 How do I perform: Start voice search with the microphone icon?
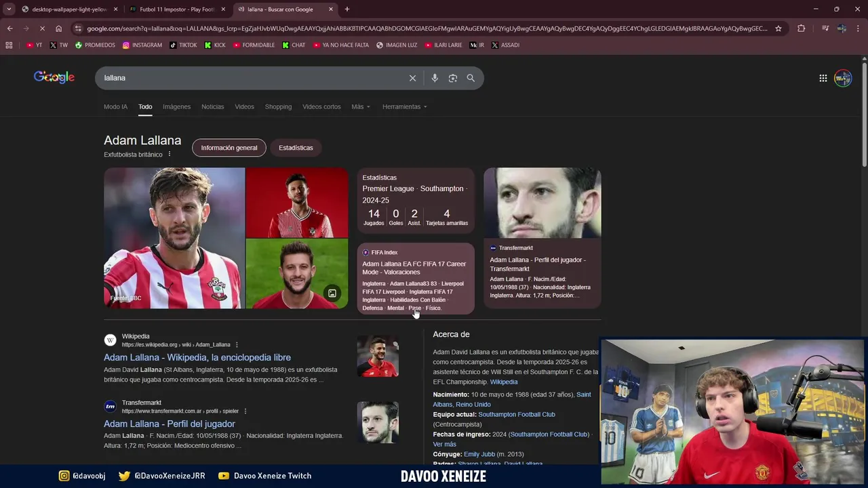(x=435, y=78)
